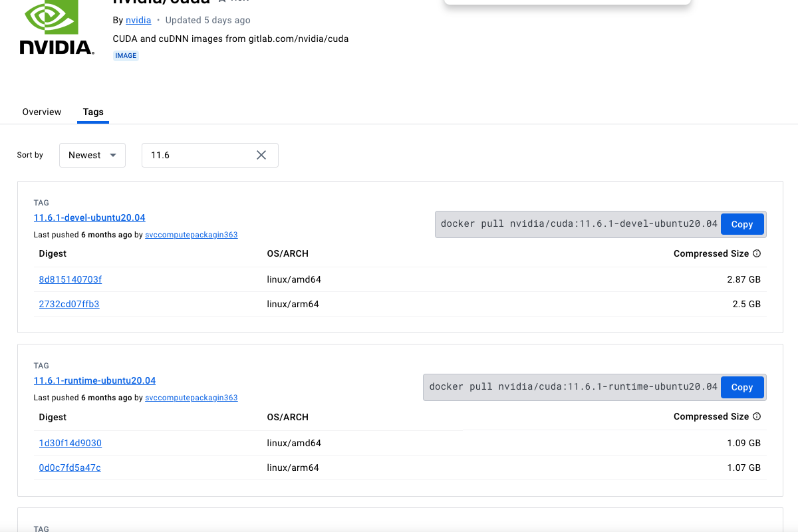Image resolution: width=798 pixels, height=532 pixels.
Task: Click linux/arm64 in the 0d0c7fd5a47c row
Action: [x=293, y=467]
